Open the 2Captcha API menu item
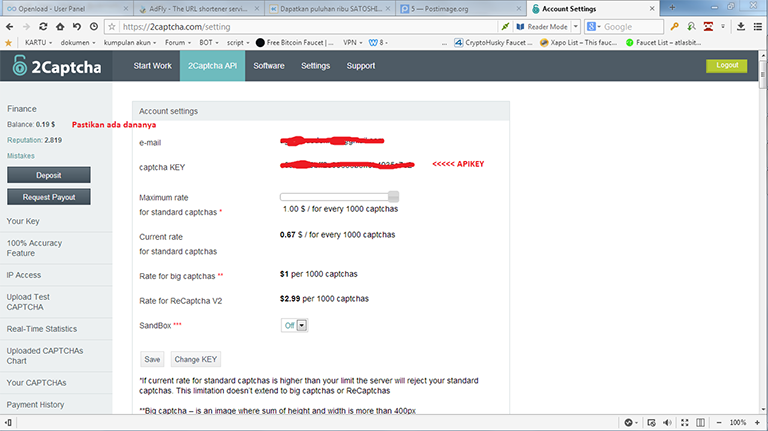768x431 pixels. (x=213, y=66)
